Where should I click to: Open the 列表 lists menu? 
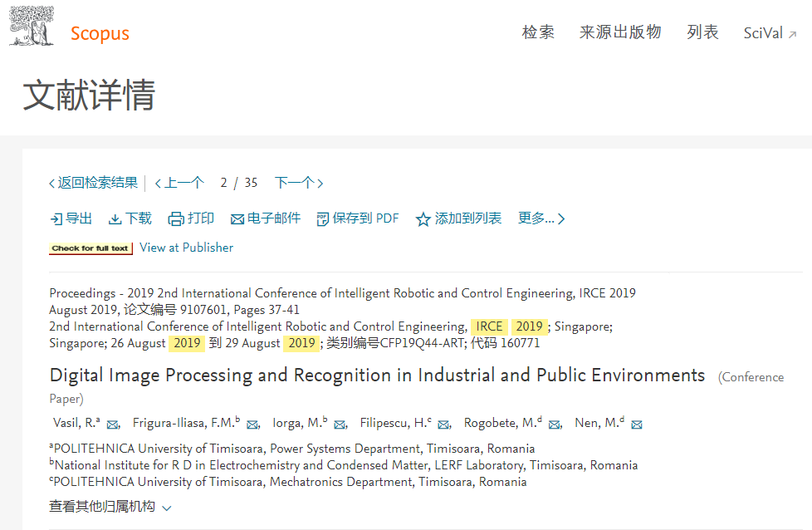click(x=702, y=32)
